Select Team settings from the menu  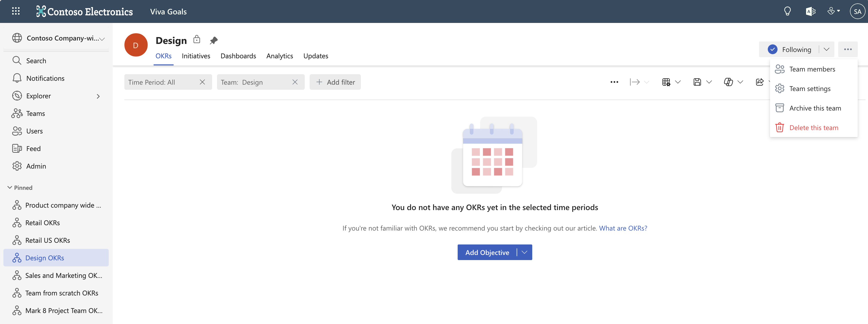coord(810,89)
